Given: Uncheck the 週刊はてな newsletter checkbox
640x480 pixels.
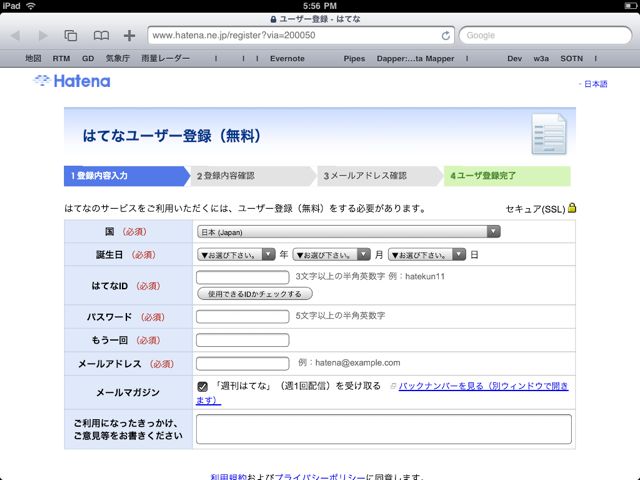Looking at the screenshot, I should click(202, 386).
